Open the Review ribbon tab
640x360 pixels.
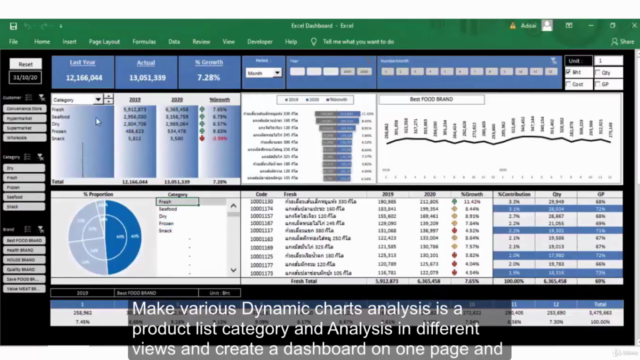(x=201, y=42)
